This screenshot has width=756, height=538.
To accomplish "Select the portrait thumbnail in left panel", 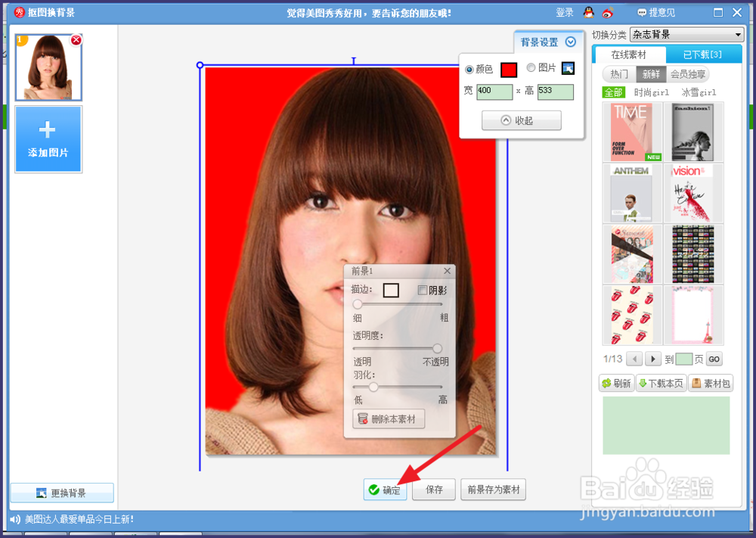I will pos(48,67).
